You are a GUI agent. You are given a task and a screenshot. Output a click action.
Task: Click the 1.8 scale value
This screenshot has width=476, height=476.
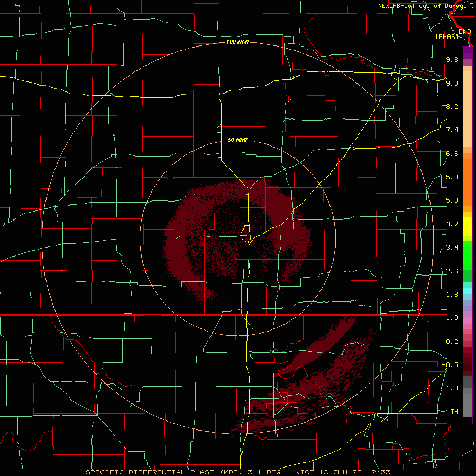(452, 295)
